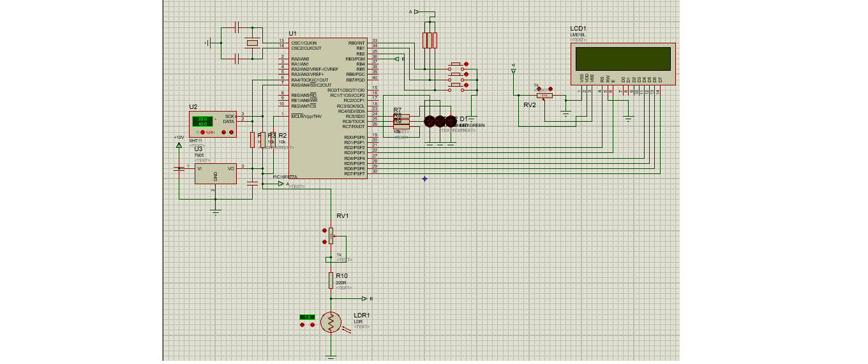Image resolution: width=868 pixels, height=364 pixels.
Task: Click the LDR light level value 1.0
Action: coord(308,317)
